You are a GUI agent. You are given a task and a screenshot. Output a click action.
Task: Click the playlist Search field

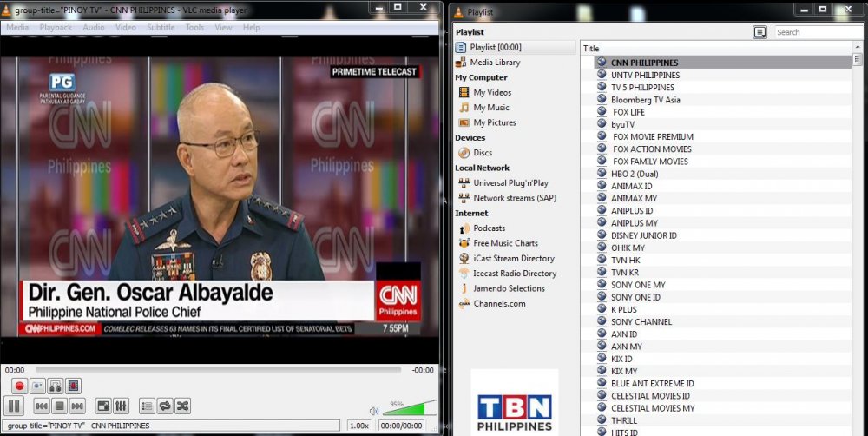point(819,32)
